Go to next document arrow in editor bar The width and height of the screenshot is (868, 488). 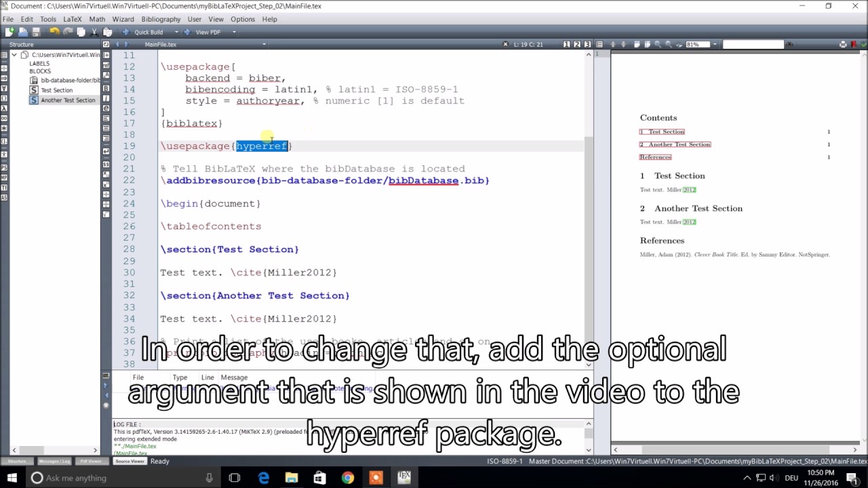(126, 44)
